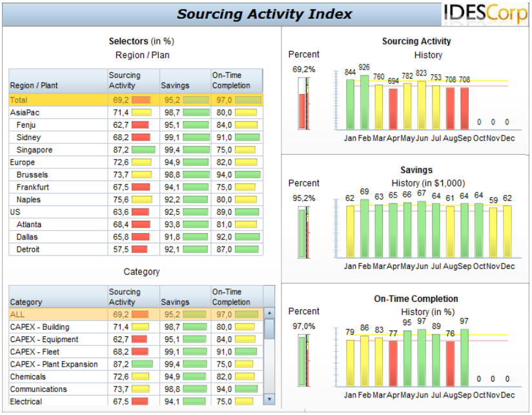The height and width of the screenshot is (415, 532).
Task: Click the Category table scroll-up arrow
Action: click(270, 313)
